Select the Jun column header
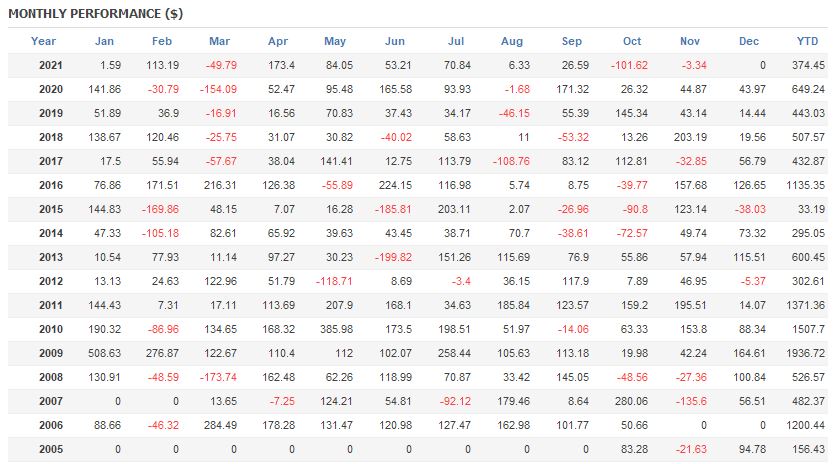 click(x=394, y=42)
